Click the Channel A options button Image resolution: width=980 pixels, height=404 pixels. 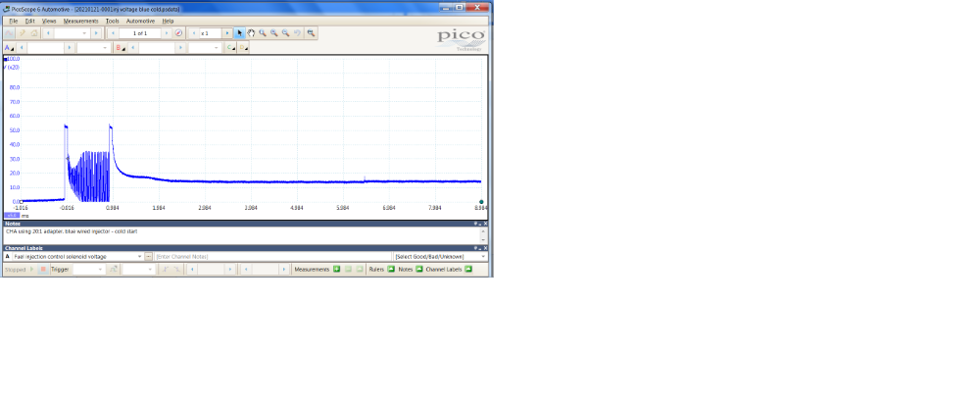pos(9,47)
